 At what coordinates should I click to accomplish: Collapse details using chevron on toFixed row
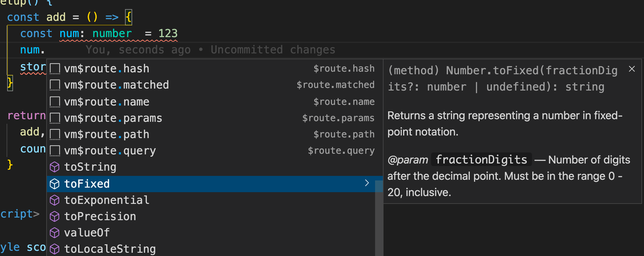pos(367,183)
